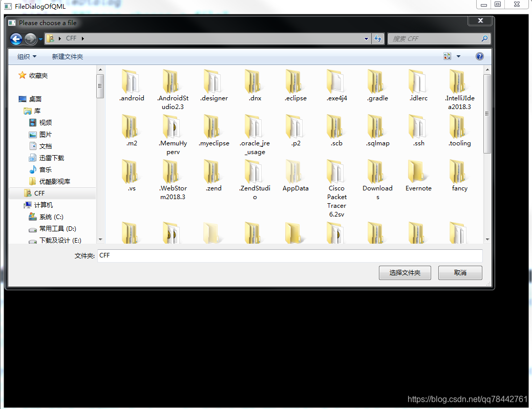
Task: Click CFF breadcrumb in address bar
Action: click(x=71, y=38)
